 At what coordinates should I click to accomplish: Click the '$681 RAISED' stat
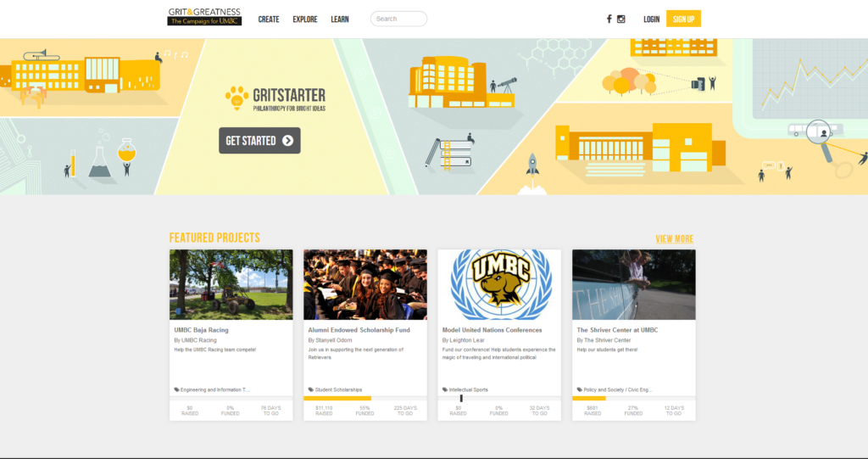593,411
